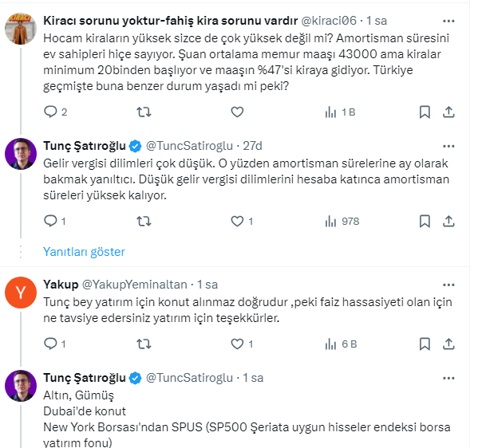
Task: Bookmark Yakup's investment question tweet
Action: click(425, 344)
